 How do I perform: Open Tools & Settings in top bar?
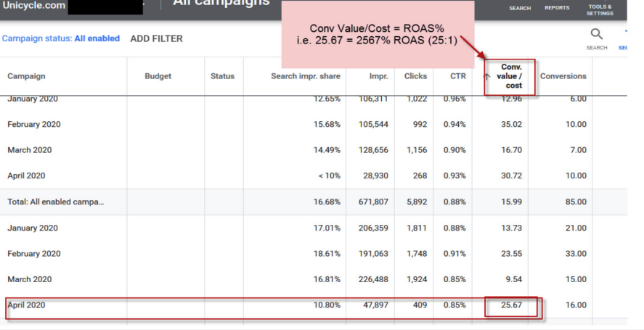(600, 9)
